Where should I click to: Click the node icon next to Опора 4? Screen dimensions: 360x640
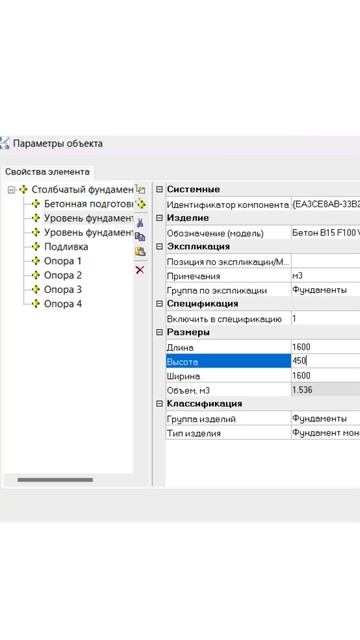point(36,304)
